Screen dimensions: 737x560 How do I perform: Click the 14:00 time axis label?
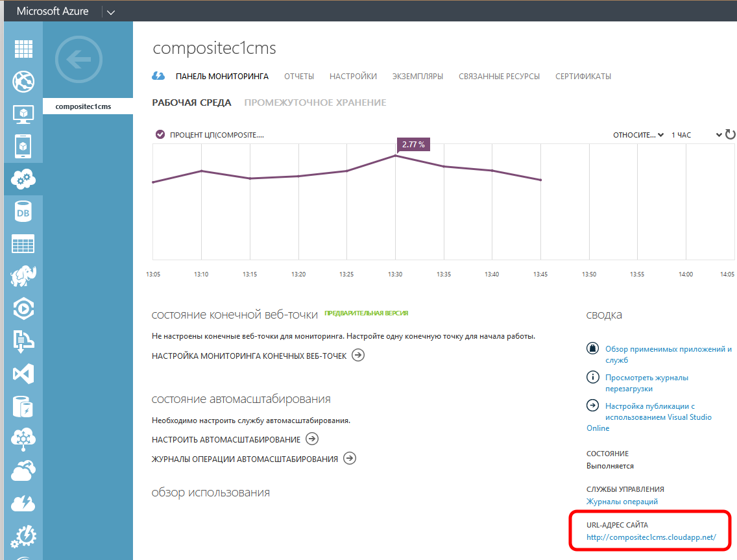(685, 274)
